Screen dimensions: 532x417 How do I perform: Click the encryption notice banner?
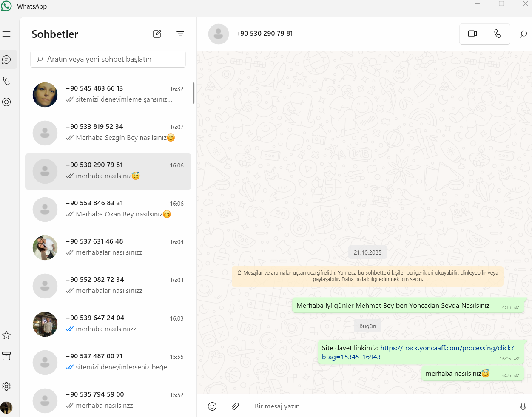[x=368, y=276]
